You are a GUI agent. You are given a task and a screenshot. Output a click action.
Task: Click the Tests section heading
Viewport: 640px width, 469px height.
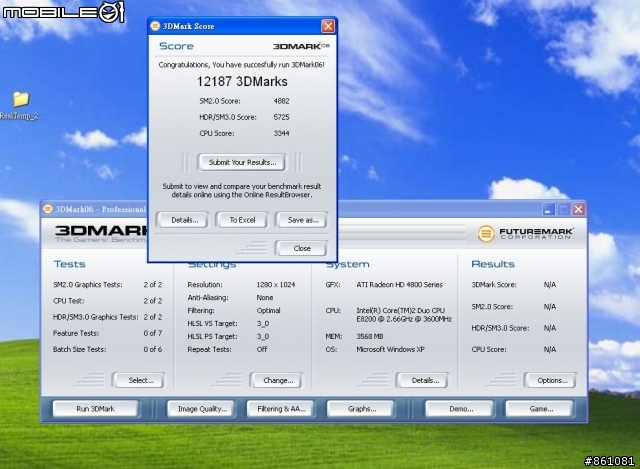click(x=69, y=264)
